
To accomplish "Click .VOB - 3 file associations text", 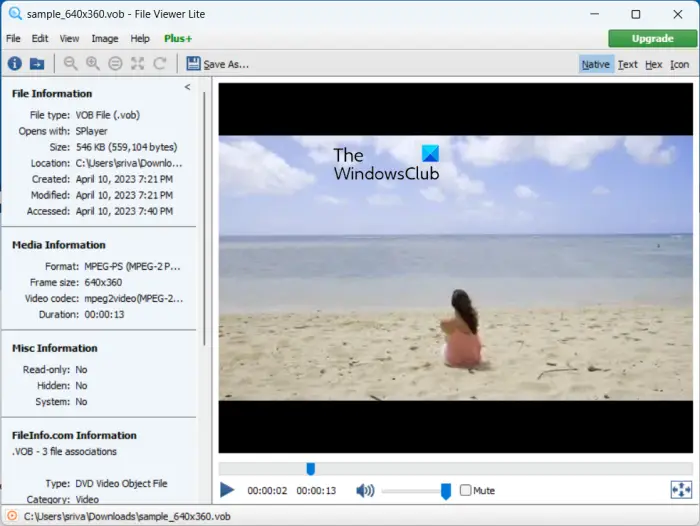I will 64,451.
